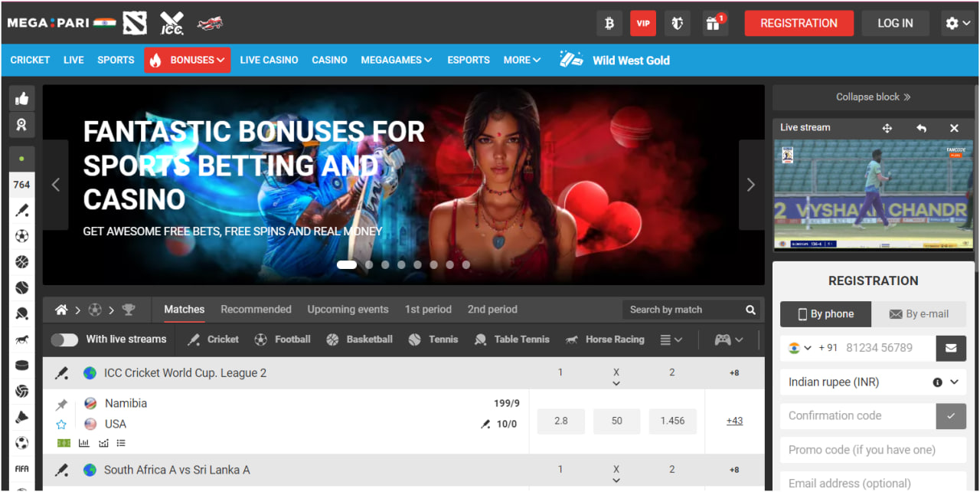This screenshot has height=492, width=980.
Task: Click the LOG IN button
Action: coord(895,23)
